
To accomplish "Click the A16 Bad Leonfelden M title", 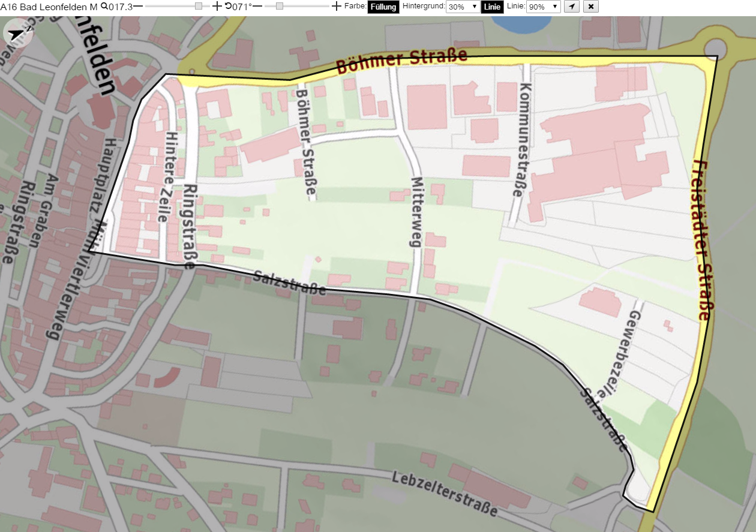I will 49,7.
